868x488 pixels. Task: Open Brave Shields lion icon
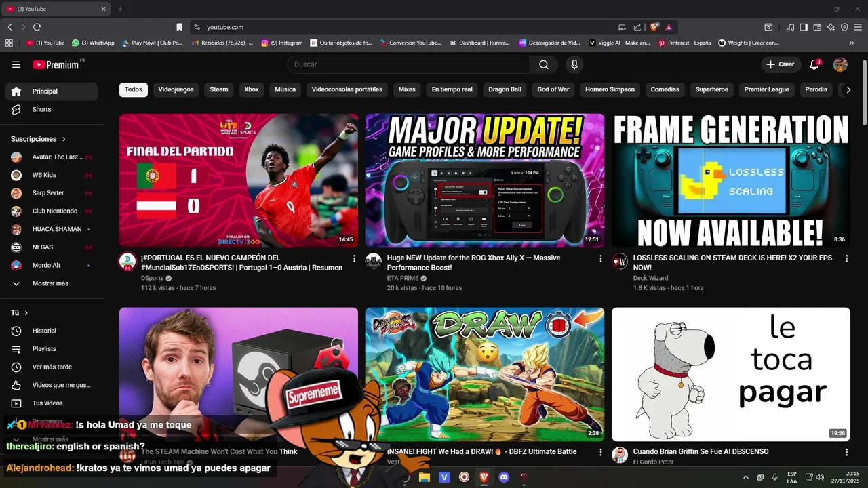(x=654, y=27)
